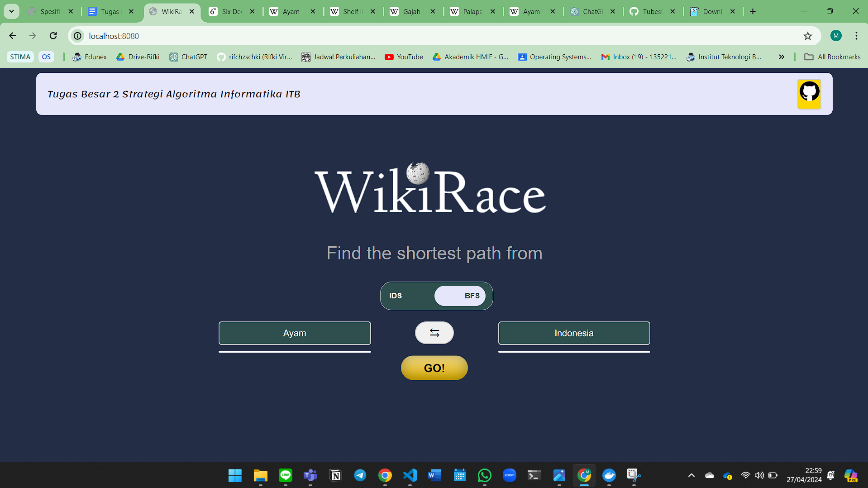Select the IDS algorithm option
The height and width of the screenshot is (488, 868).
click(396, 296)
